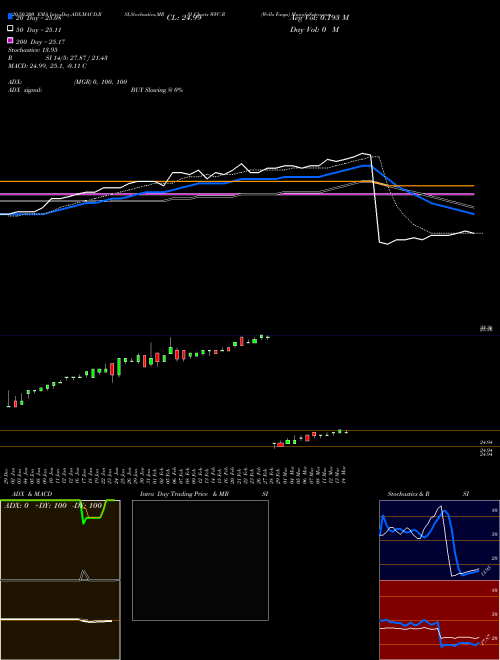This screenshot has height=660, width=500.
Task: Click the 'Stochastics & R' panel title
Action: [408, 494]
